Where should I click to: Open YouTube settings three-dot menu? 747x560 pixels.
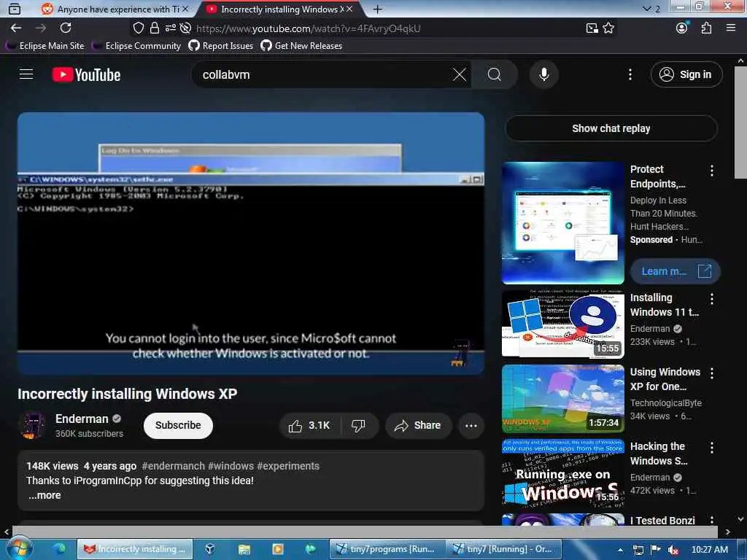coord(630,74)
